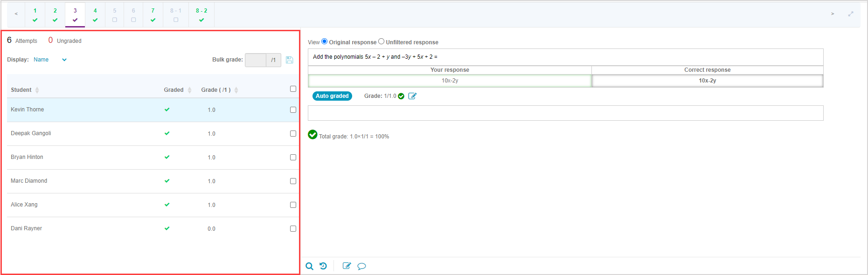Go to previous questions with left arrow
Screen dimensions: 868x275
pyautogui.click(x=16, y=14)
